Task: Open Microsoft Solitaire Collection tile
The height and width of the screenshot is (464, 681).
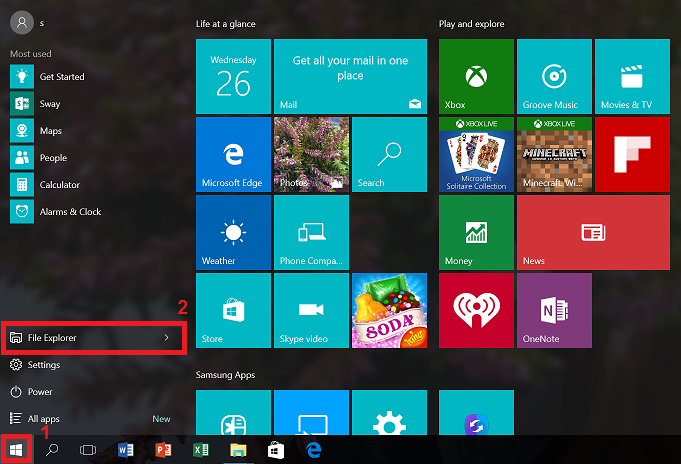Action: tap(476, 154)
